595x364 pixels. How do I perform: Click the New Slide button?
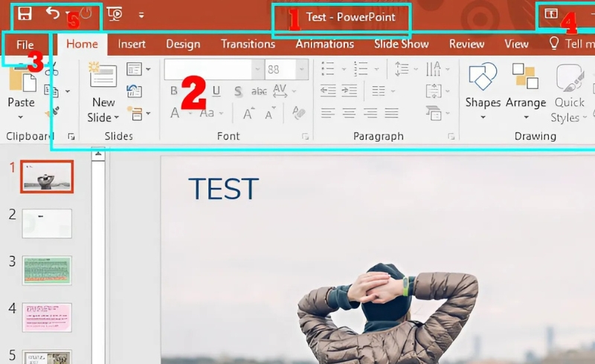[103, 74]
